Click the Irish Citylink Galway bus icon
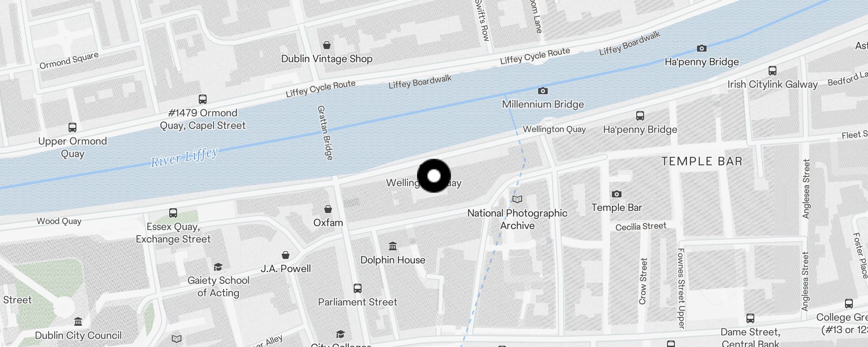Image resolution: width=868 pixels, height=347 pixels. (773, 71)
